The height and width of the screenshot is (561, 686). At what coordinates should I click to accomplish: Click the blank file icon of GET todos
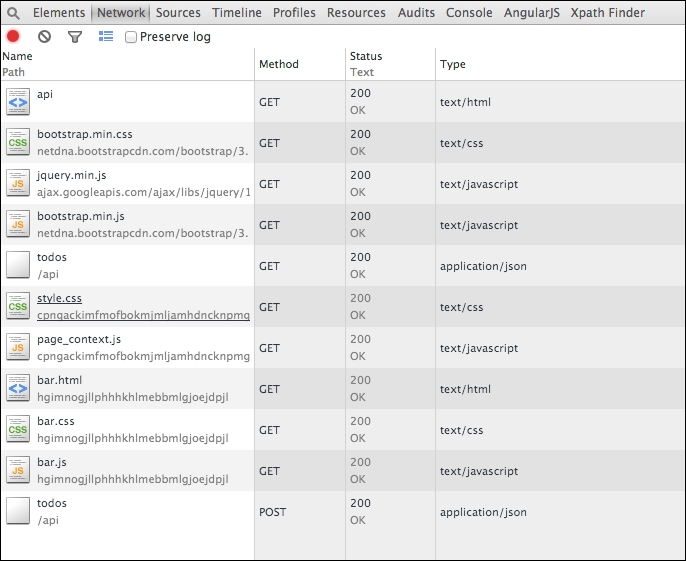click(18, 266)
